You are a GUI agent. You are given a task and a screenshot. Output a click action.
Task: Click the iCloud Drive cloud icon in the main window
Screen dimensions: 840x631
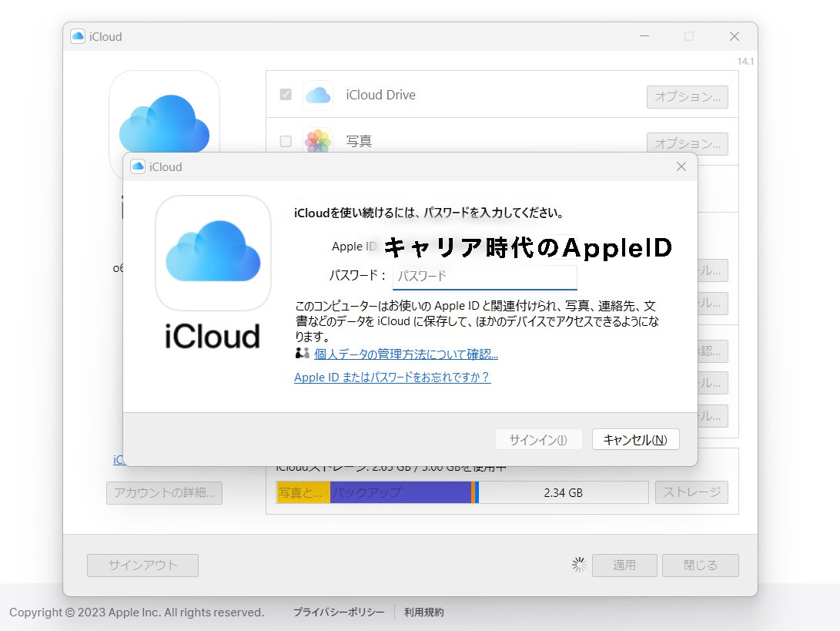click(x=318, y=96)
